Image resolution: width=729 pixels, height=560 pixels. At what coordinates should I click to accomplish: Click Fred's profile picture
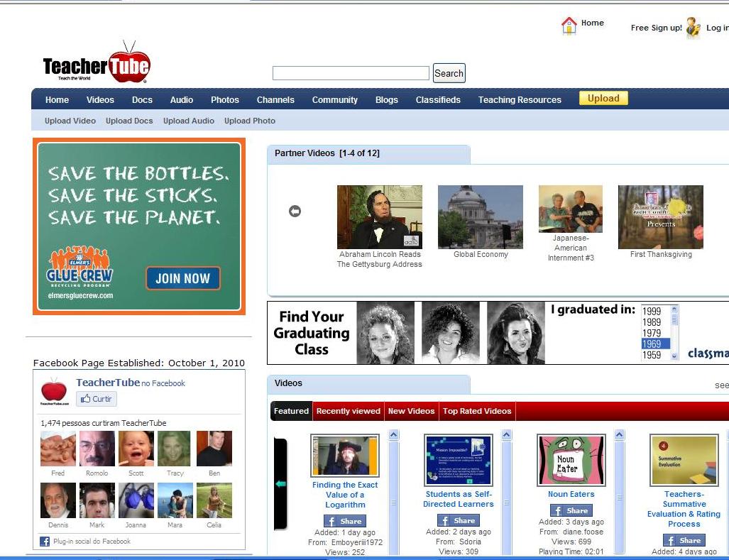[58, 449]
